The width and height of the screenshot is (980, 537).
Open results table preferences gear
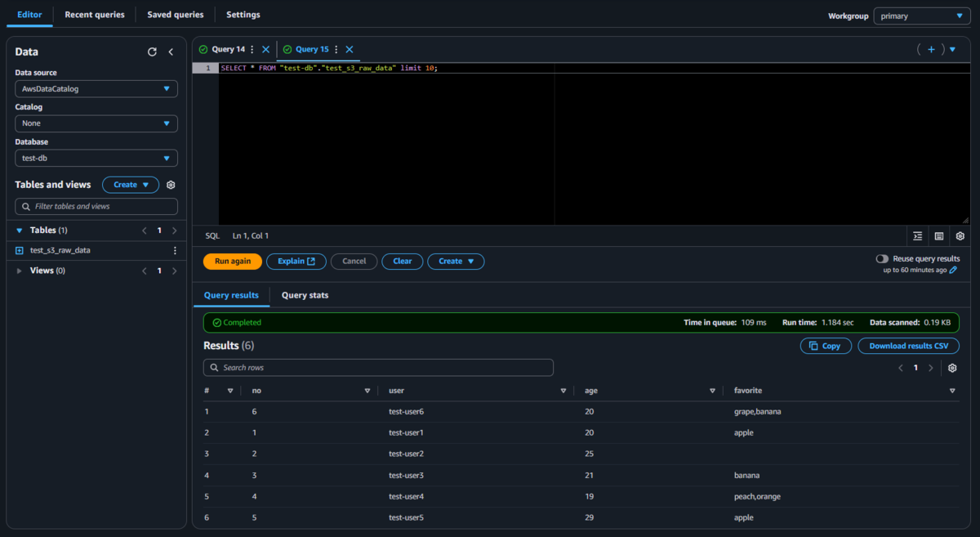coord(952,368)
